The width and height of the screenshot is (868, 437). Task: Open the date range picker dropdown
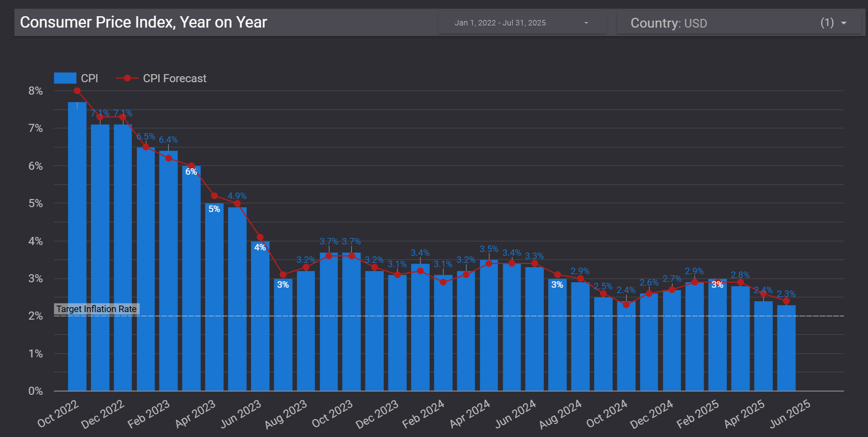[522, 23]
